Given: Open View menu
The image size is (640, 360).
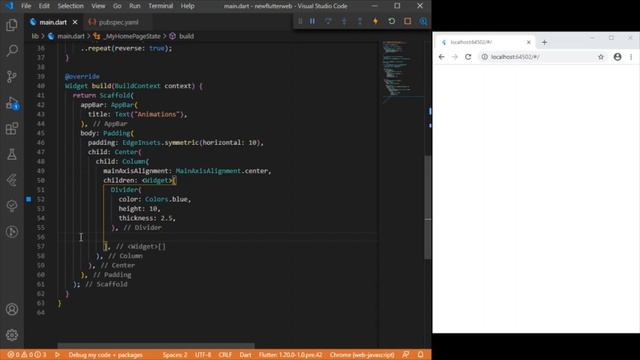Looking at the screenshot, I should (x=98, y=6).
